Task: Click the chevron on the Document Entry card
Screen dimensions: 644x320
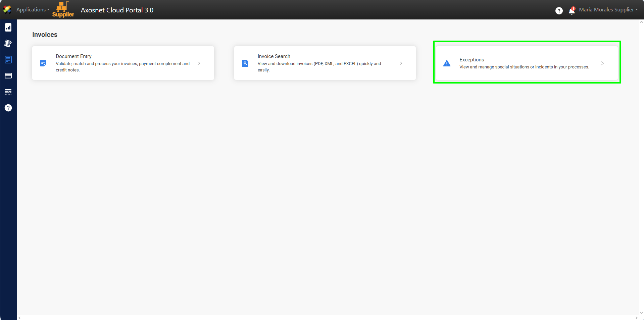Action: (199, 63)
